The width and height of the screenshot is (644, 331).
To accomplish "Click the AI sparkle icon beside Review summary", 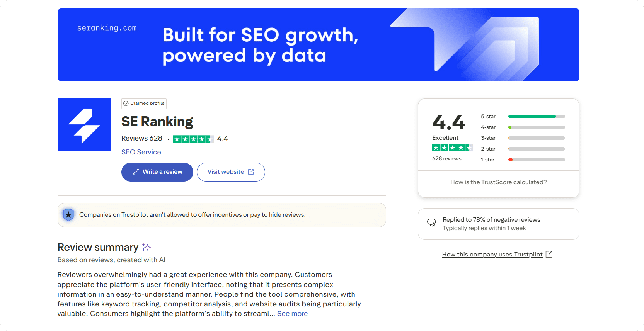I will coord(146,247).
